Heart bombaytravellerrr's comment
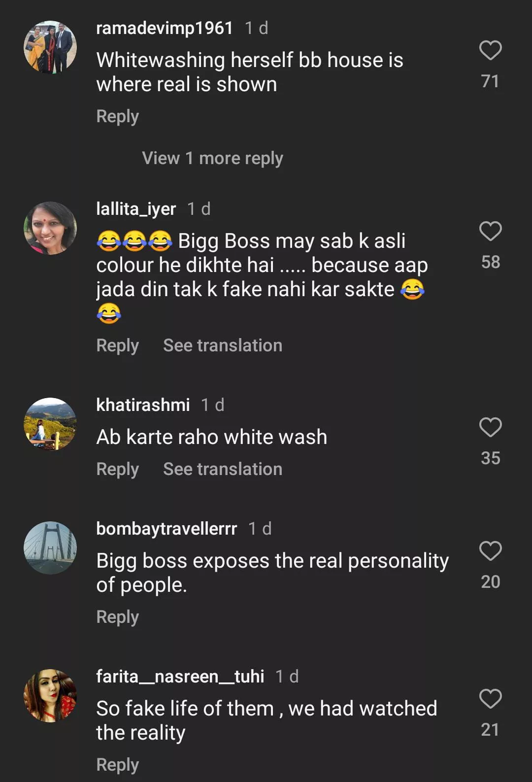Screen dimensions: 532x782 tap(490, 551)
